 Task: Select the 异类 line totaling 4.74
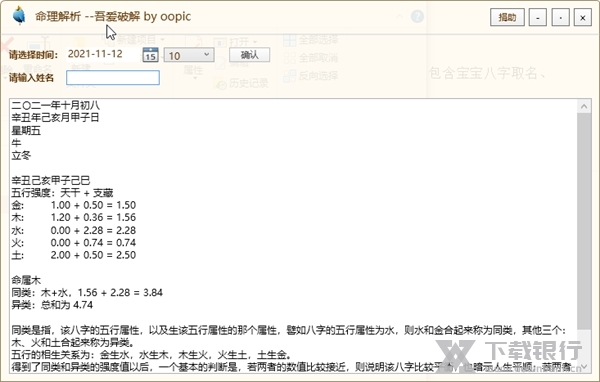(52, 305)
